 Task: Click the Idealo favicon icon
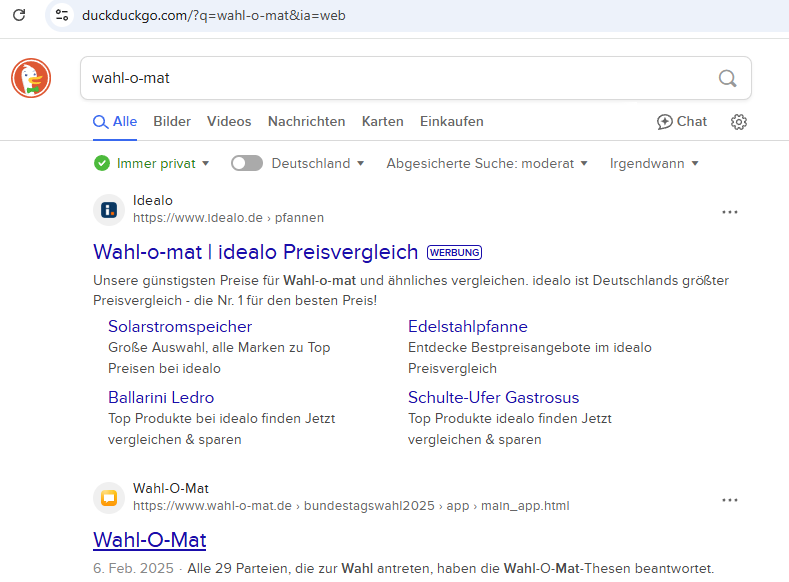[108, 210]
